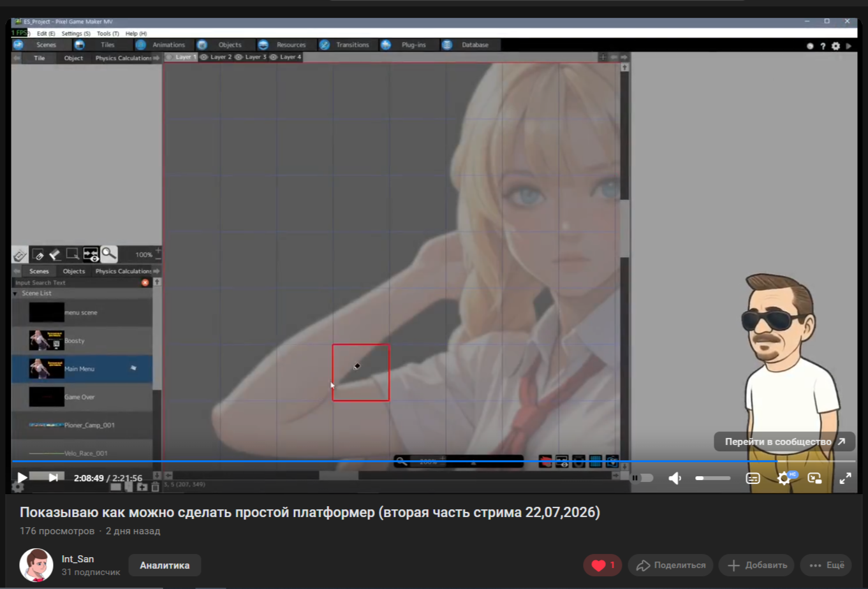Click the Добавить button

coord(756,565)
